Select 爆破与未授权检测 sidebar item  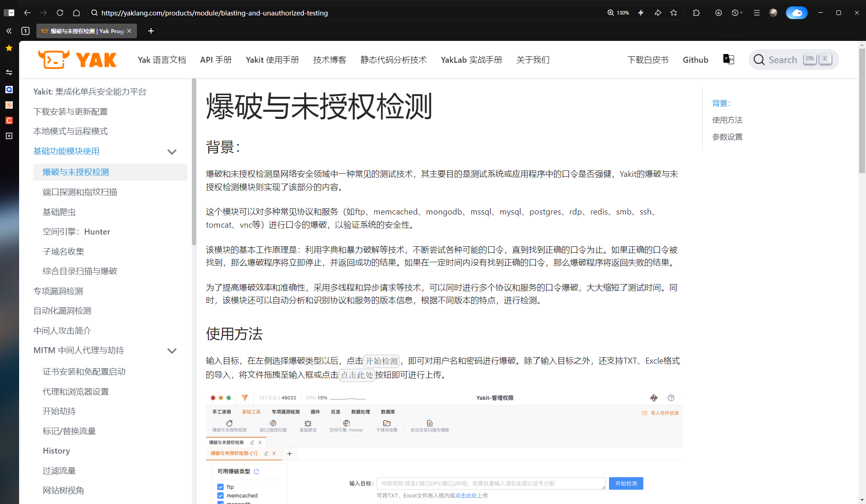click(x=110, y=172)
